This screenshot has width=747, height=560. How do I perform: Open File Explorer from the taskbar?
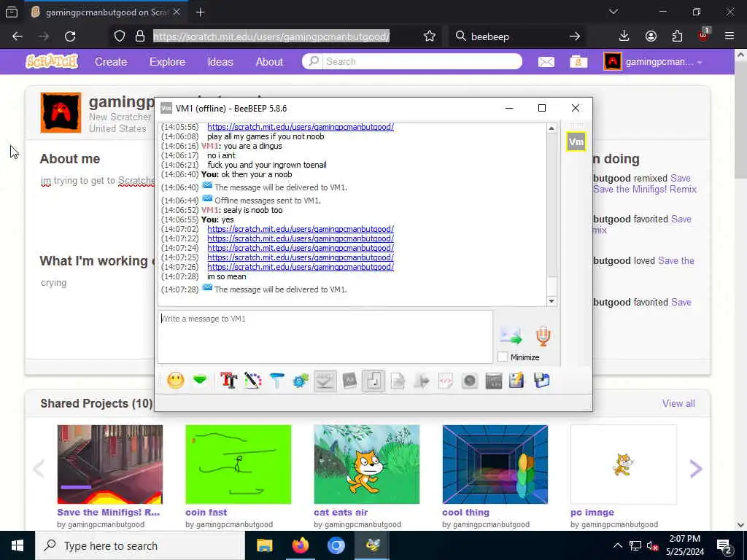point(264,545)
